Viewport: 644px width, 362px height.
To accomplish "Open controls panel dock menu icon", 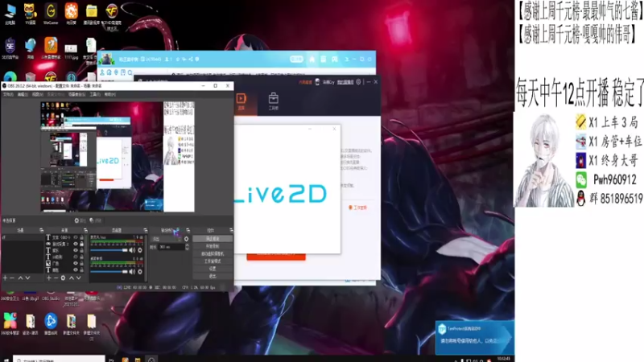I will [231, 230].
